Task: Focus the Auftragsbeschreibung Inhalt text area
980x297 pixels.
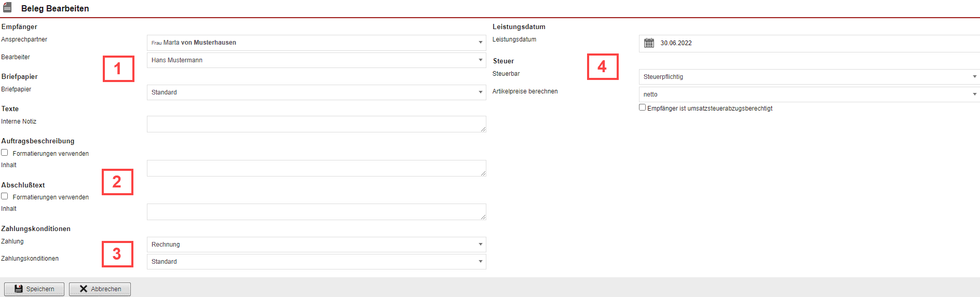Action: 316,168
